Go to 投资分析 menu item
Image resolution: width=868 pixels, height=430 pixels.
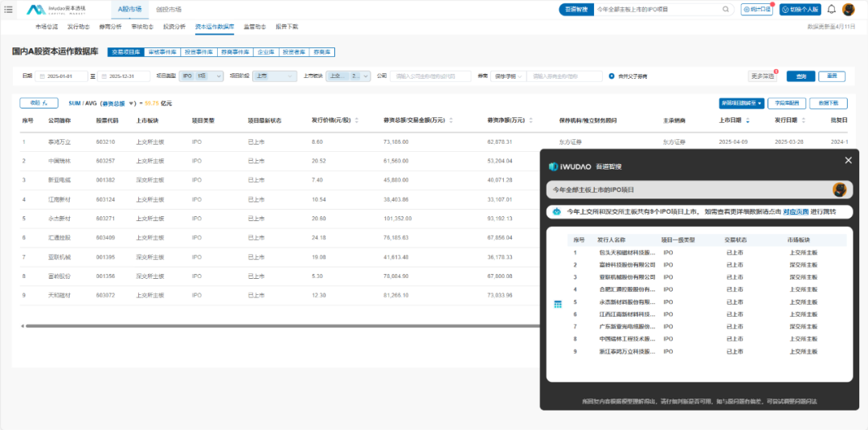[x=174, y=27]
